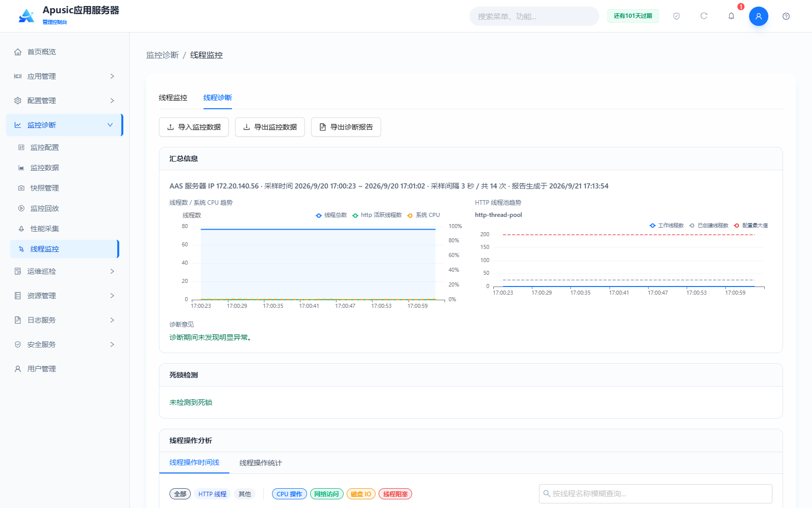This screenshot has height=508, width=812.
Task: Click 导出监控数据 button
Action: pos(270,127)
